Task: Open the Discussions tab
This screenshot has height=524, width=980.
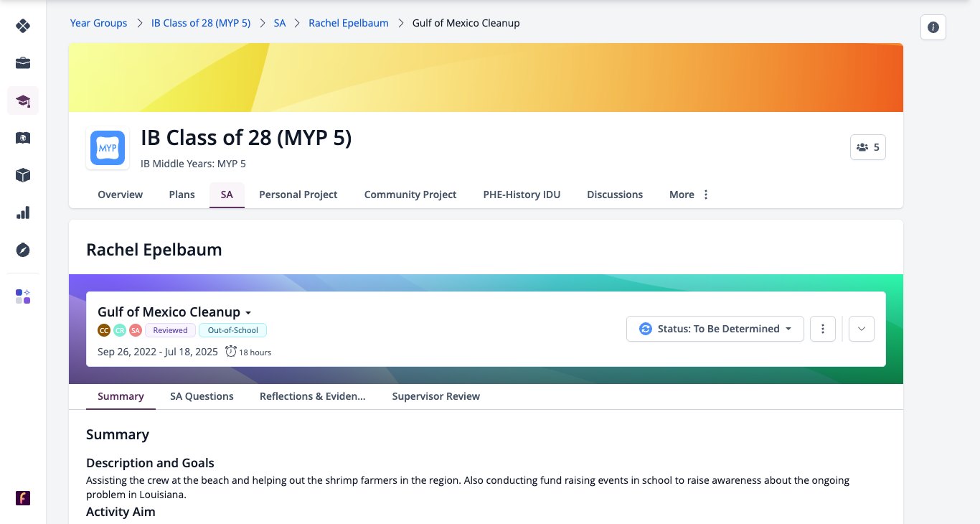Action: point(615,195)
